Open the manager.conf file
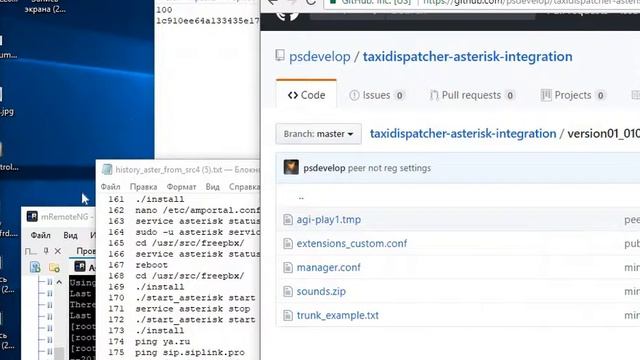640x360 pixels. point(329,268)
